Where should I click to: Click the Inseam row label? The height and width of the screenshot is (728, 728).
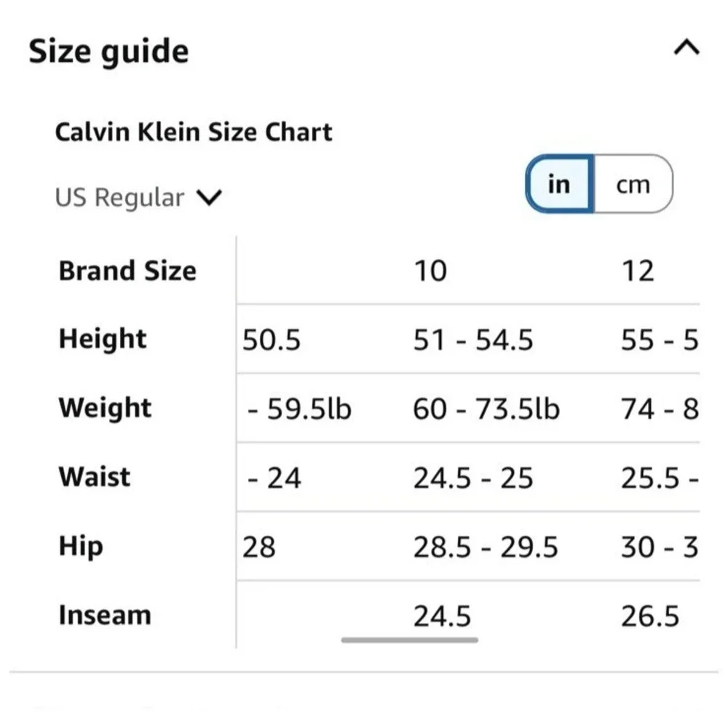pyautogui.click(x=105, y=615)
